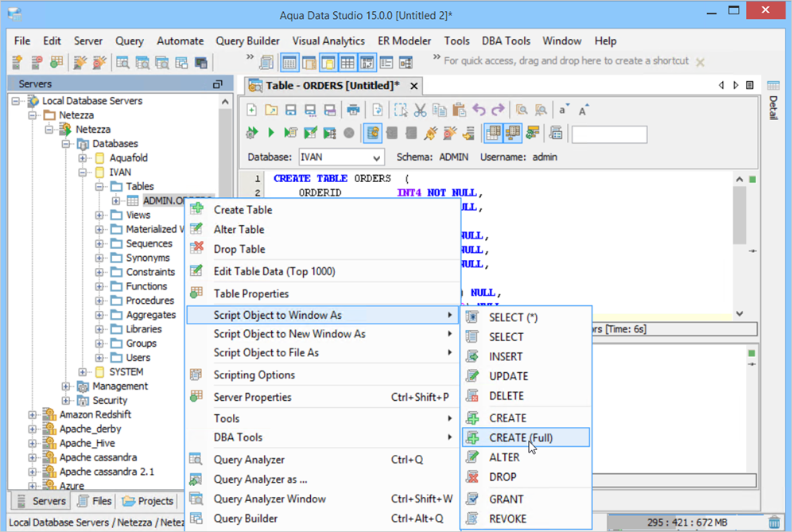Image resolution: width=792 pixels, height=532 pixels.
Task: Click the restore Servers panel icon
Action: [218, 83]
